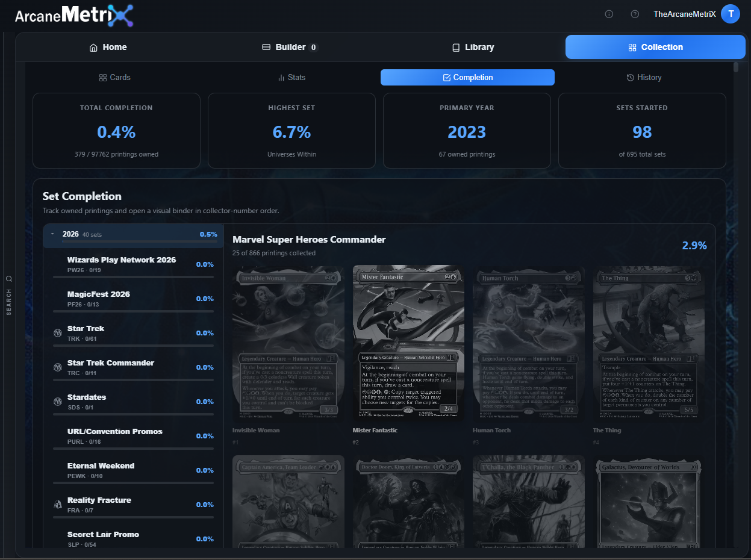Select URL/Convention Promos set
751x560 pixels.
click(133, 436)
